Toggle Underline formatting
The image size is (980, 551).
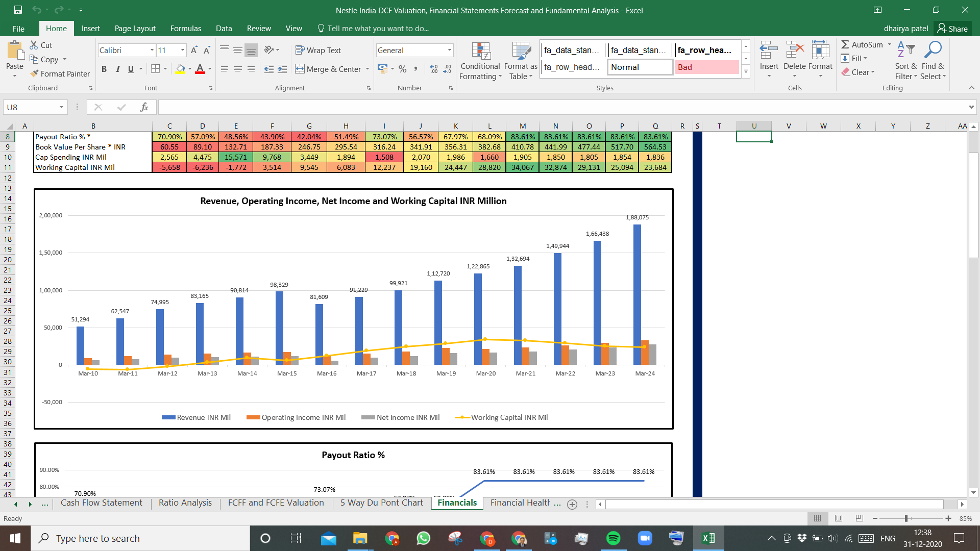pyautogui.click(x=131, y=69)
